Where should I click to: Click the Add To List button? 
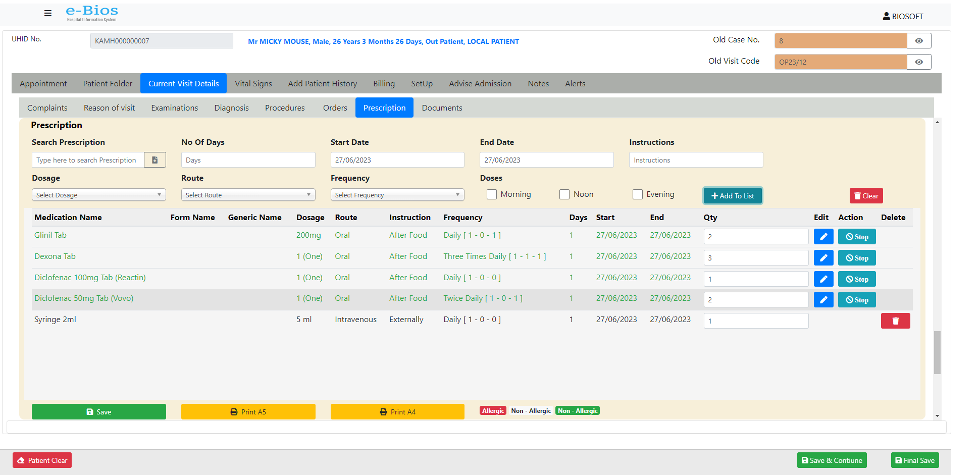pos(733,196)
